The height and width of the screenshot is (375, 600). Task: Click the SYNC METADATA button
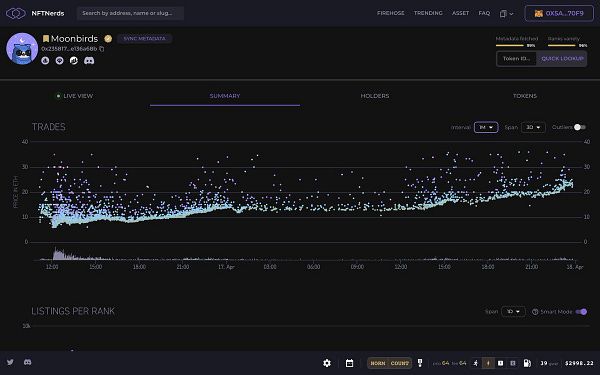(x=144, y=39)
